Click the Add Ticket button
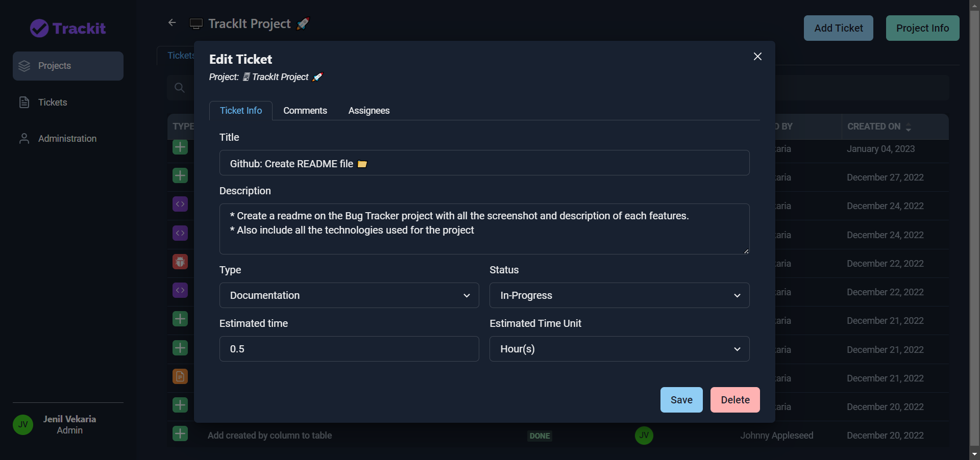This screenshot has height=460, width=980. (839, 28)
